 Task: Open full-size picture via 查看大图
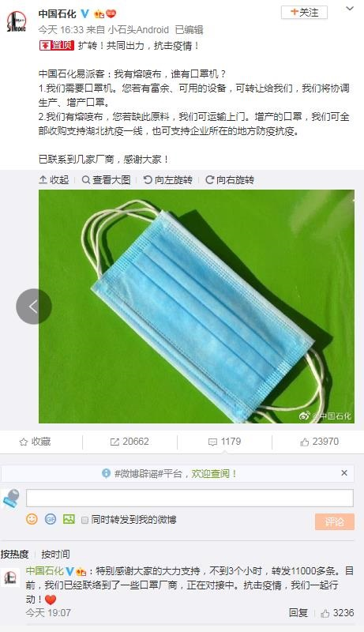point(107,180)
